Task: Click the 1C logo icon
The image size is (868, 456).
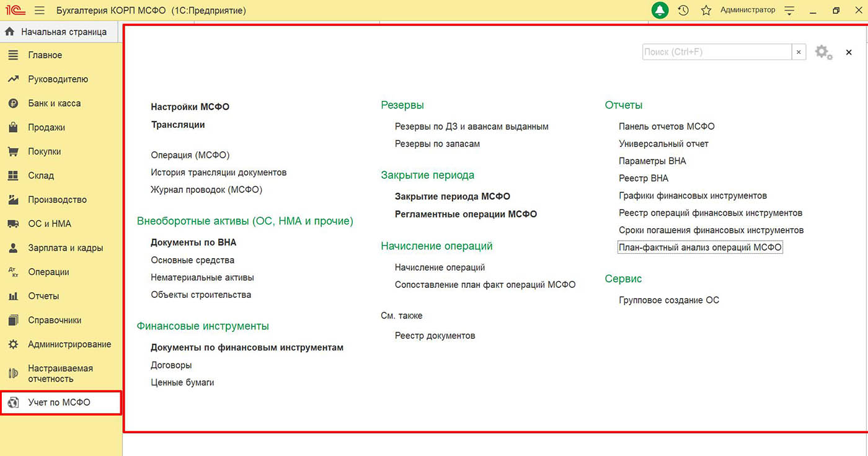Action: 15,11
